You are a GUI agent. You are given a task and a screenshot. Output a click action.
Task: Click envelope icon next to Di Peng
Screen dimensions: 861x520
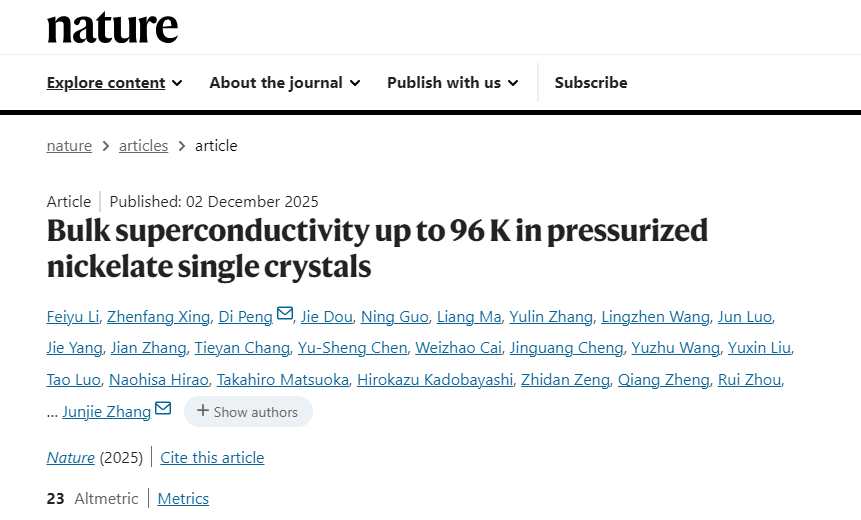[x=285, y=315]
